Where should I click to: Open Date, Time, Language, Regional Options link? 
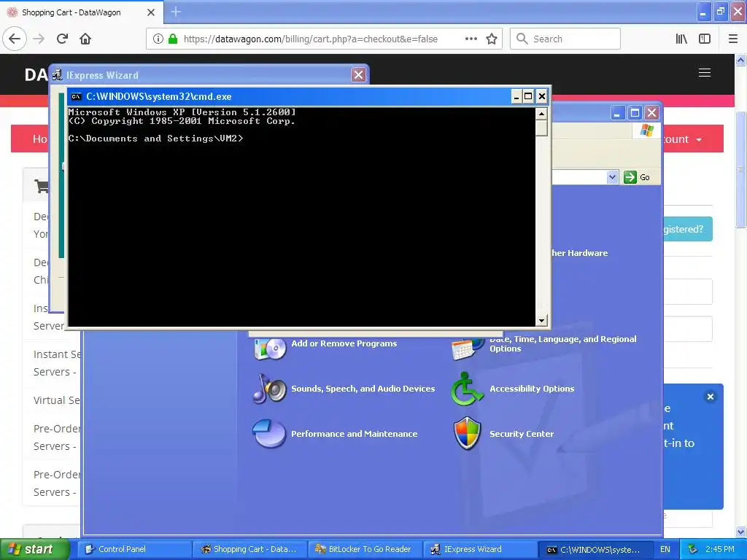(563, 343)
